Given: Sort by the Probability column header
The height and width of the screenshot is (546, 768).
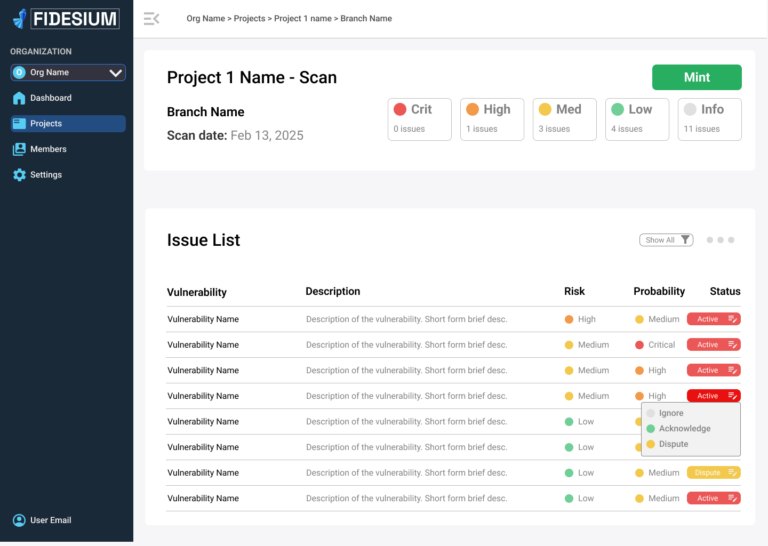Looking at the screenshot, I should pos(659,291).
